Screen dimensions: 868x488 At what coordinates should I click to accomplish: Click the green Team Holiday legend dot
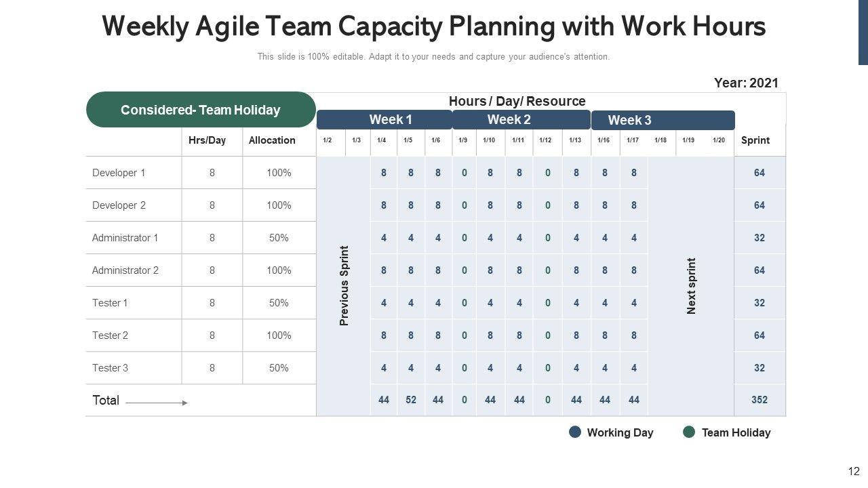689,432
